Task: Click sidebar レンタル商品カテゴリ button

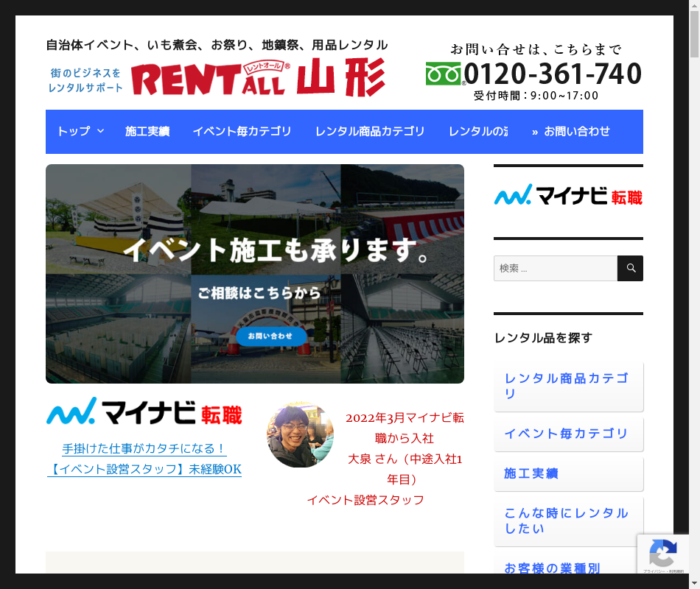Action: point(568,387)
